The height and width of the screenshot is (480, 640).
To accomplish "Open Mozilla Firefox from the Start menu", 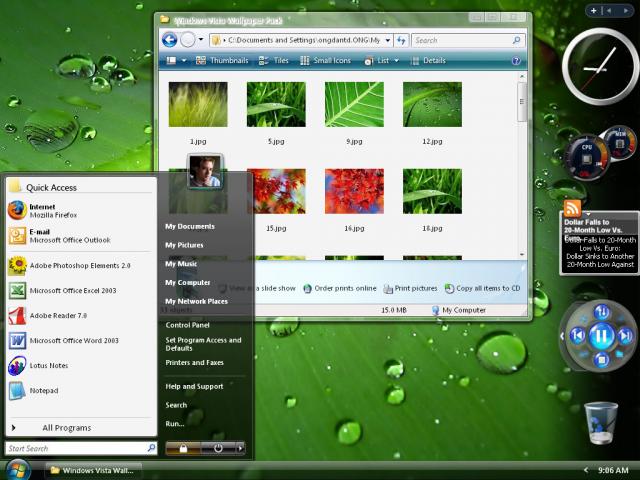I will click(x=80, y=211).
